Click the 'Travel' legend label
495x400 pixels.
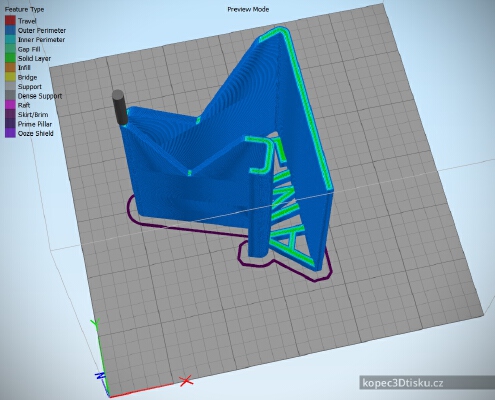(27, 21)
